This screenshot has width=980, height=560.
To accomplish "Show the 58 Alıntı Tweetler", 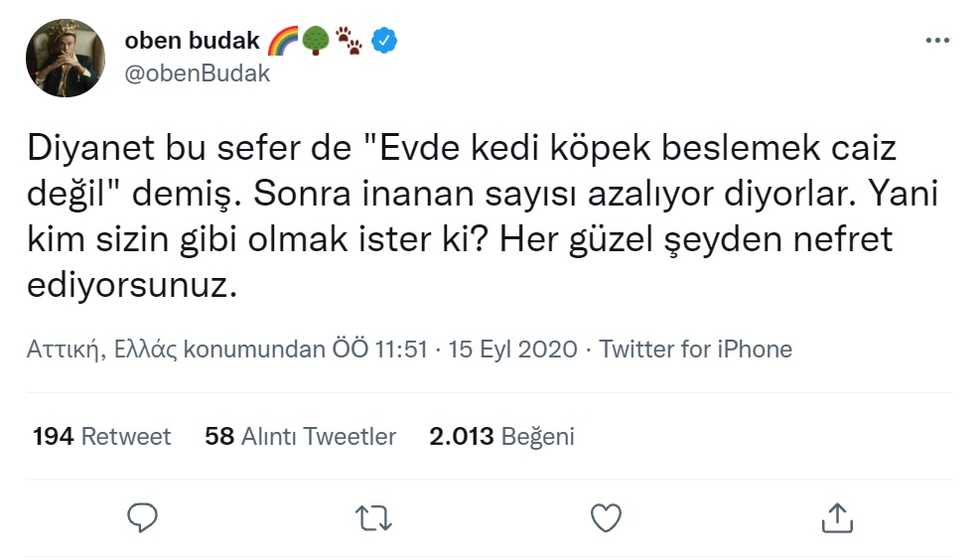I will [x=300, y=436].
